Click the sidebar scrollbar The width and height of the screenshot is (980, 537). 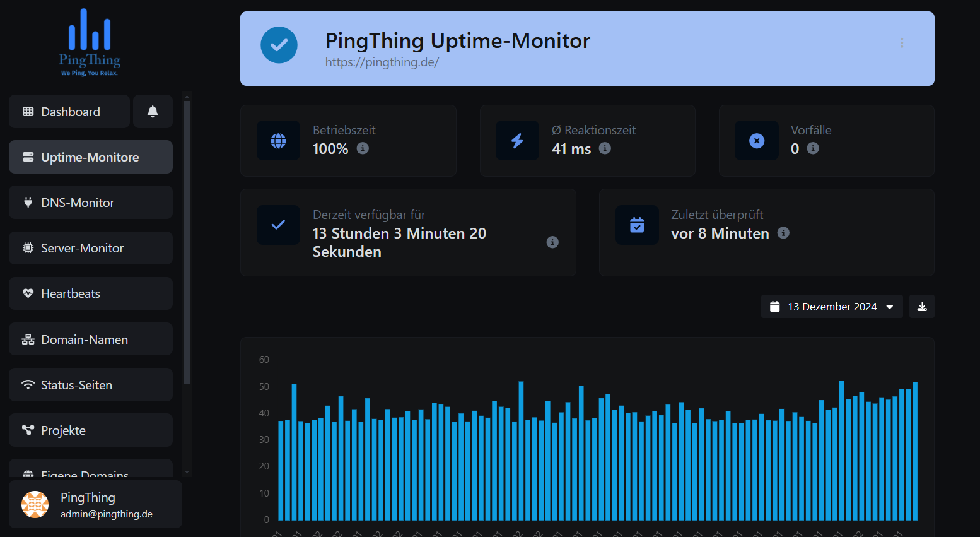pyautogui.click(x=187, y=242)
